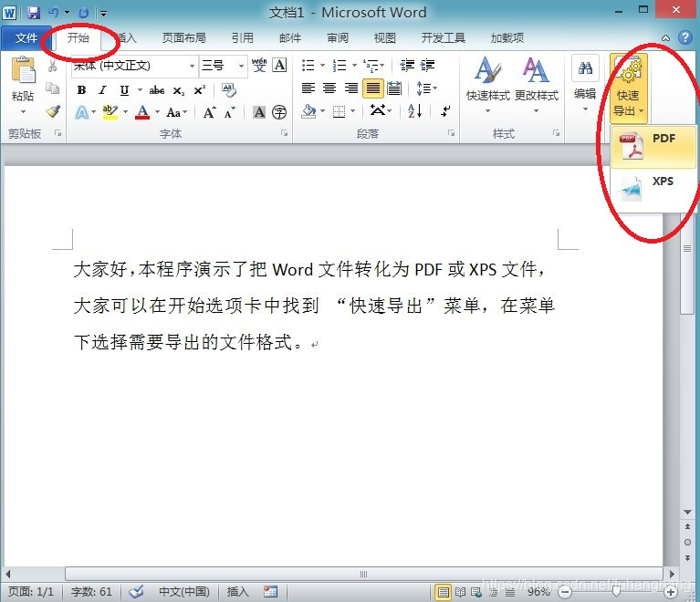Click the 中文(中国) language indicator

(184, 592)
